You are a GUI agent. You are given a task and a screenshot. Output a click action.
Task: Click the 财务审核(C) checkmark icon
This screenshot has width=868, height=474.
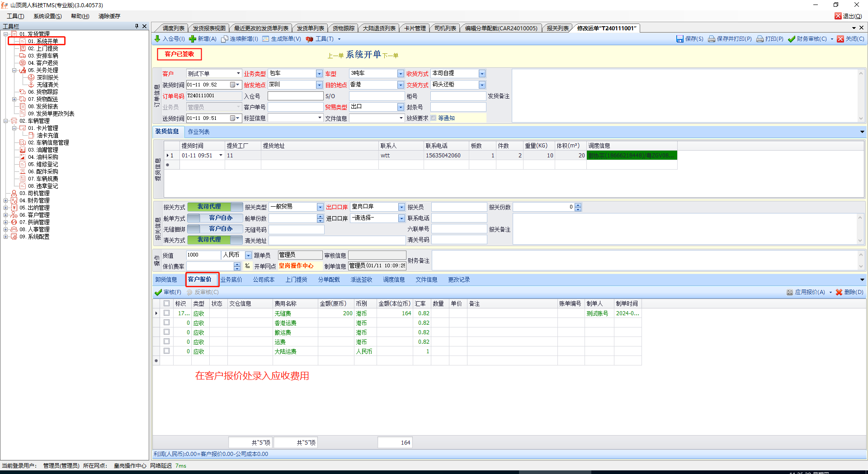click(x=791, y=39)
